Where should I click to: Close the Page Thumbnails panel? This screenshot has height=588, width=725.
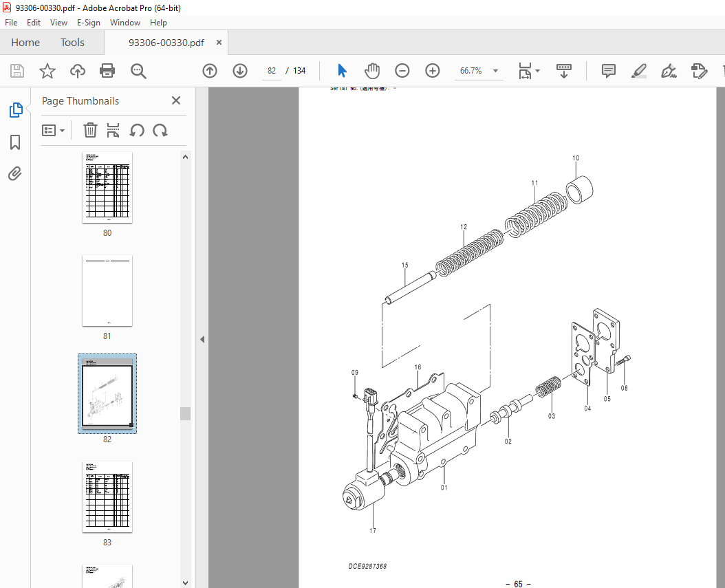click(x=176, y=100)
